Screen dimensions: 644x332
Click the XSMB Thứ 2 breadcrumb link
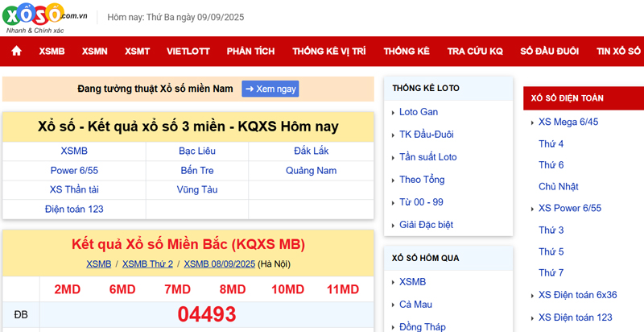(147, 264)
